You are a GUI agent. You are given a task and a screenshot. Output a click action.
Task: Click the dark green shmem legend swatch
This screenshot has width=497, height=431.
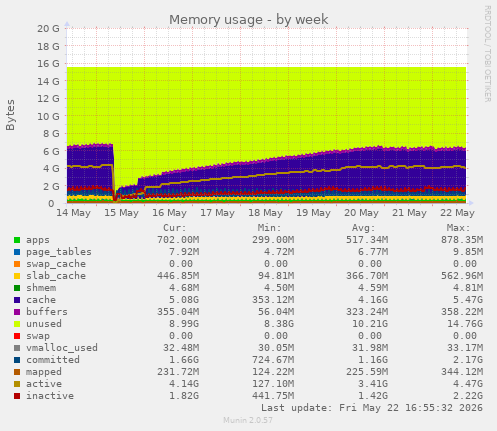(17, 288)
